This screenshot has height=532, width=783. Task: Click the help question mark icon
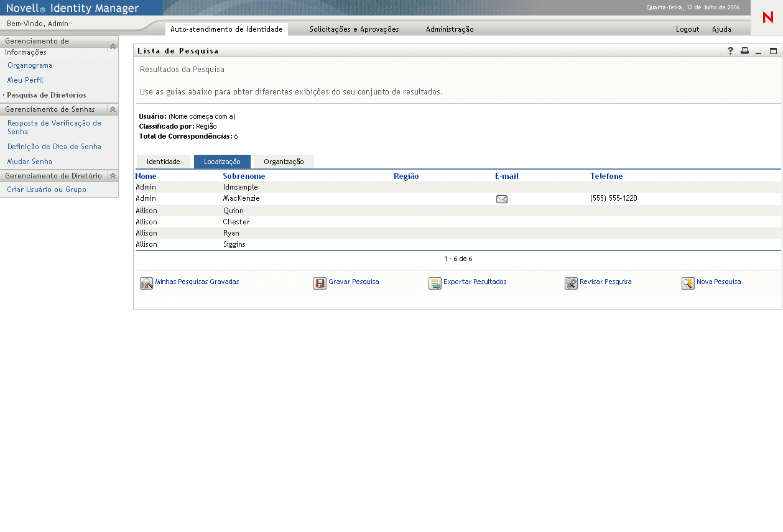(731, 51)
